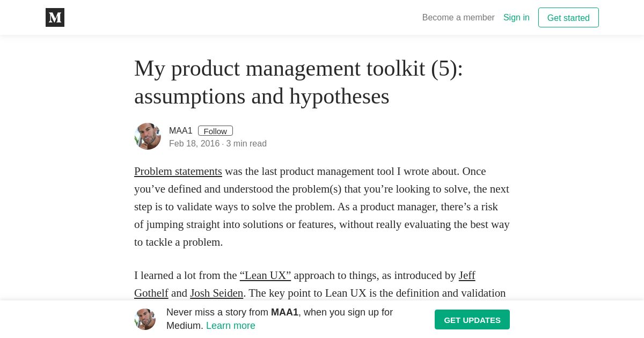The image size is (644, 338).
Task: Click the article title heading
Action: 298,82
